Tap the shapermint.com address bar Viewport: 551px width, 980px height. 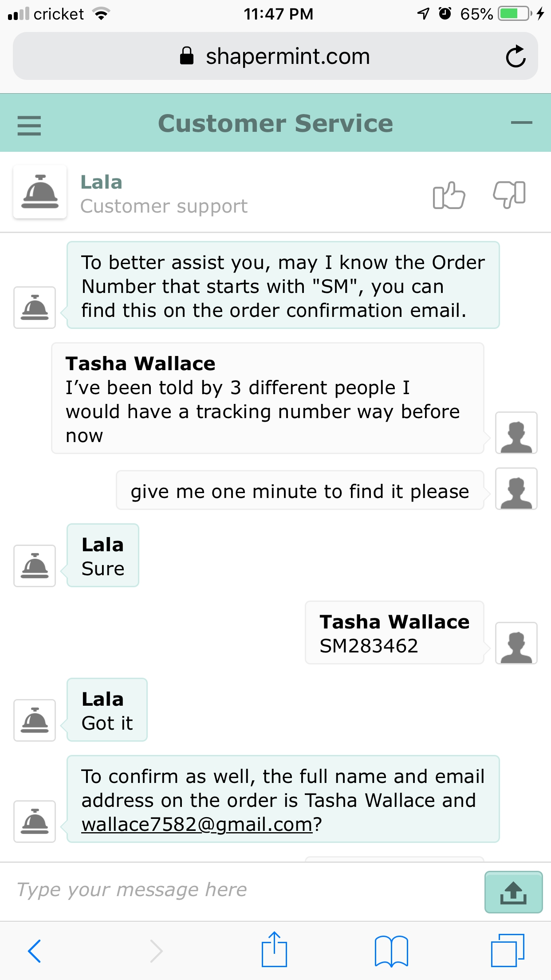coord(275,56)
